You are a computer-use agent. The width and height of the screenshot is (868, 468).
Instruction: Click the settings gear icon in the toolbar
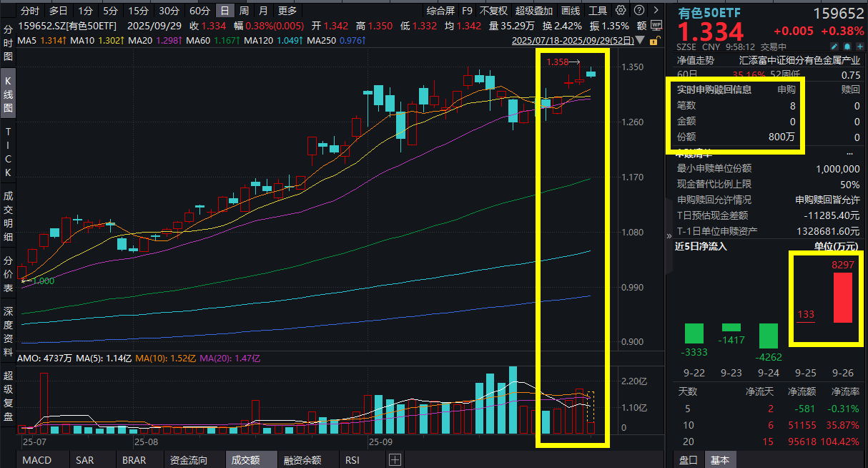621,10
